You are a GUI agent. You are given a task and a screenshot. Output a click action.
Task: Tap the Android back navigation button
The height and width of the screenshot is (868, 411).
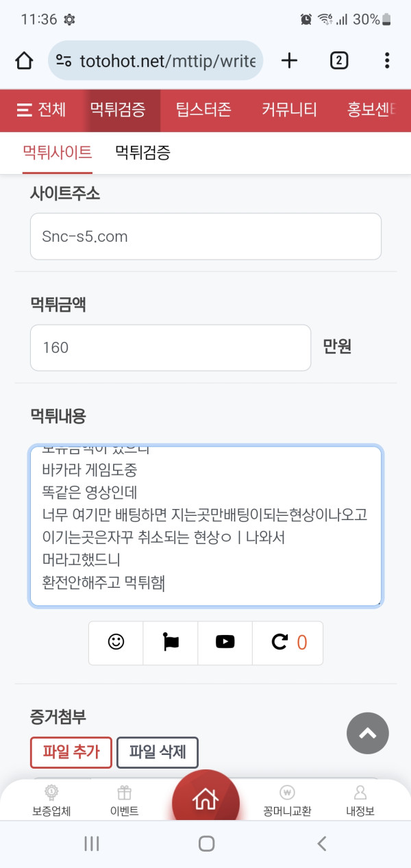point(322,843)
